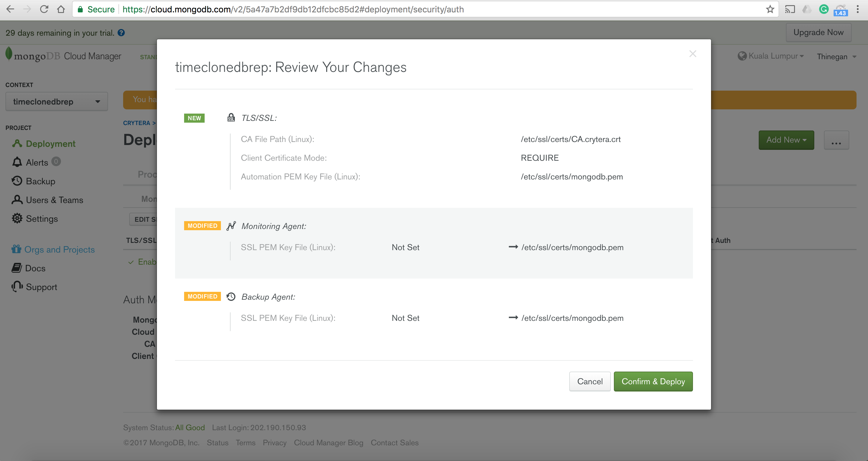Image resolution: width=868 pixels, height=461 pixels.
Task: Click the Support headset icon
Action: tap(17, 287)
